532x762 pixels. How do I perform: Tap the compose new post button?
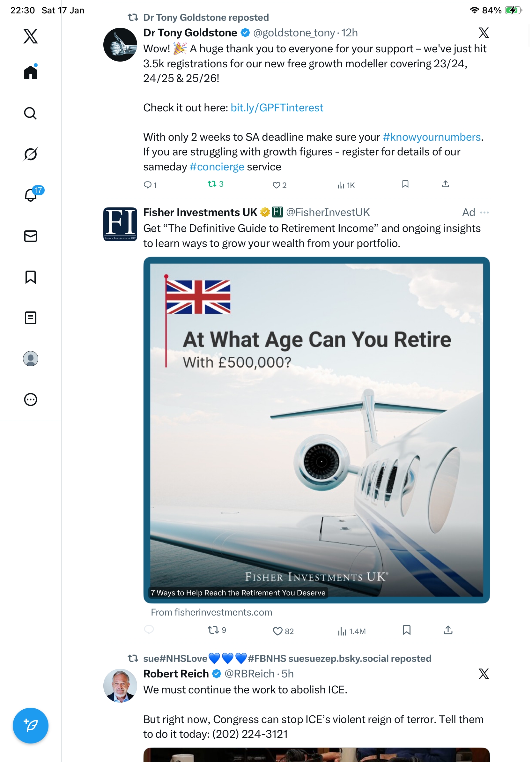click(31, 725)
